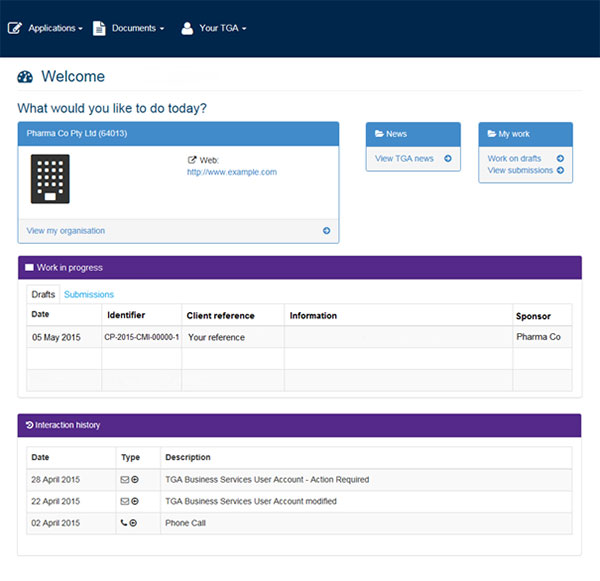This screenshot has width=600, height=581.
Task: Switch to the Submissions tab
Action: (89, 295)
